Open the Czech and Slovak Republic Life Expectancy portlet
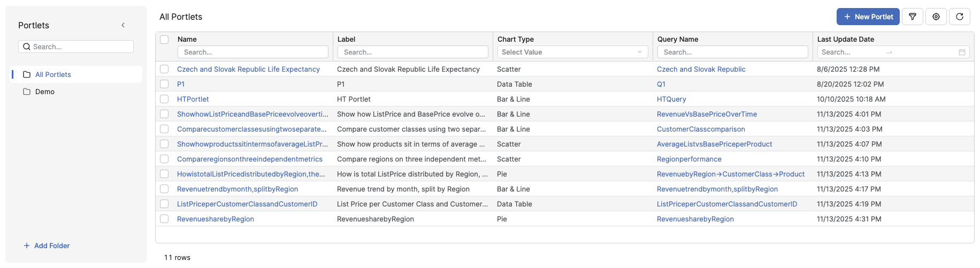The image size is (980, 268). (x=248, y=69)
